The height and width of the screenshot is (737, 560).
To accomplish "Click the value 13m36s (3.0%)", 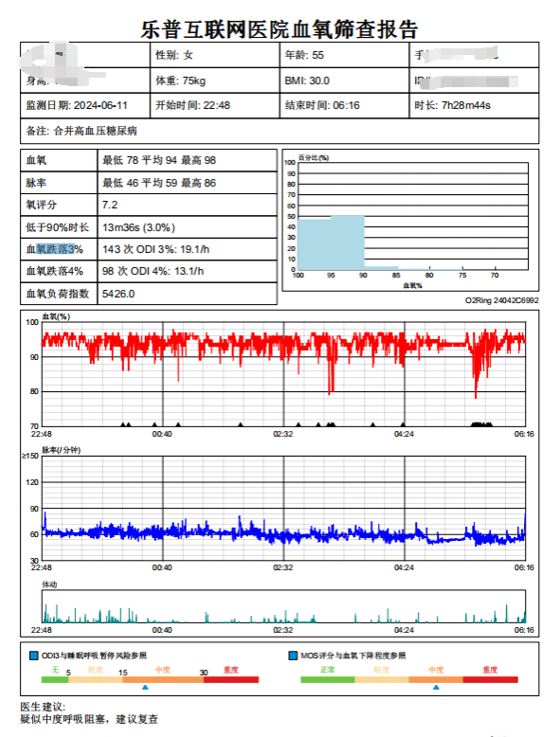I will tap(138, 227).
